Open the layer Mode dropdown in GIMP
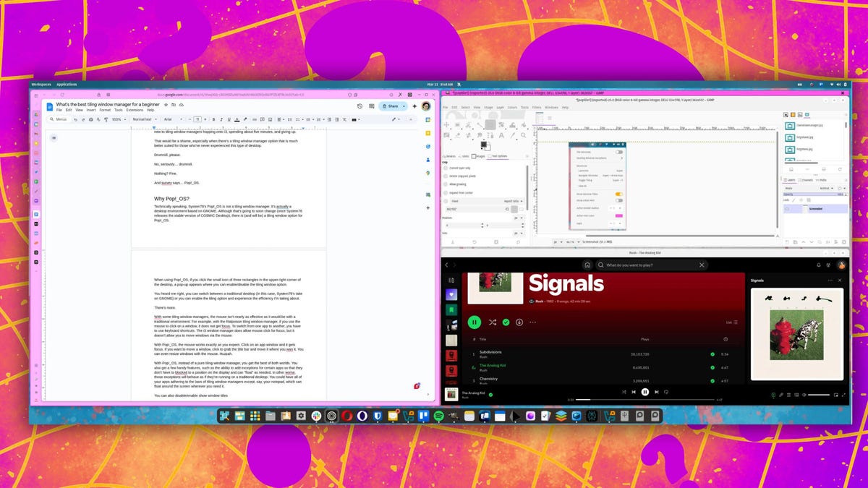Screen dimensions: 868x488 tap(827, 188)
